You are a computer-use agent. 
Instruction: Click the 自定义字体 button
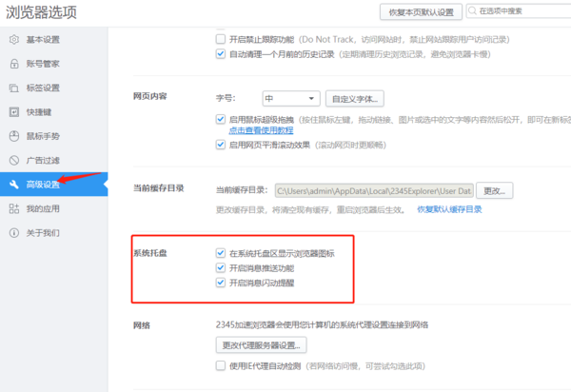pos(355,98)
